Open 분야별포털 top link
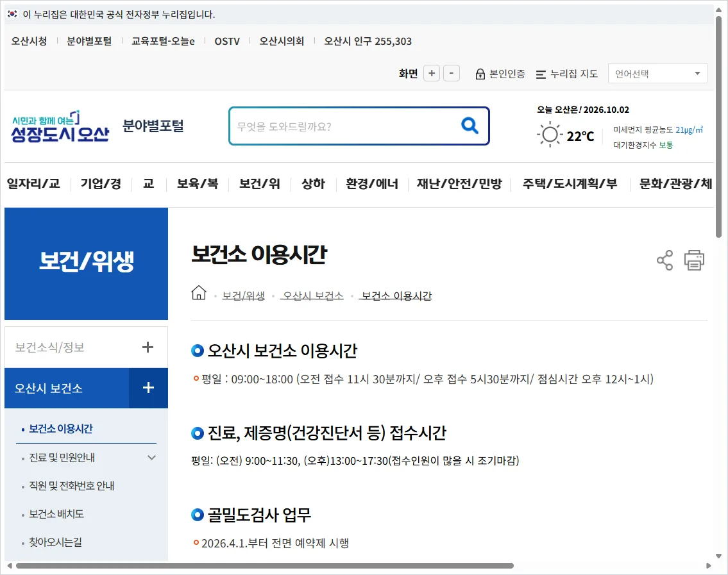The image size is (728, 575). point(89,41)
